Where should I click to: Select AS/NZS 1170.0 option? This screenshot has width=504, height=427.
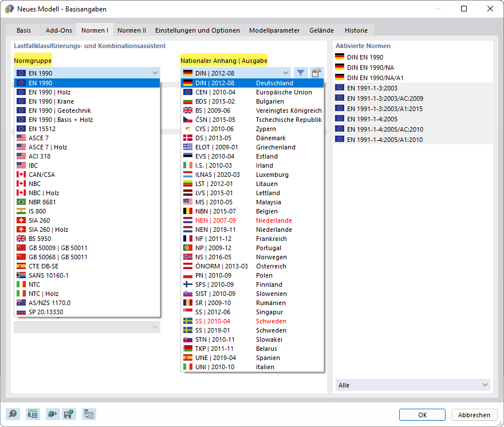pos(87,303)
